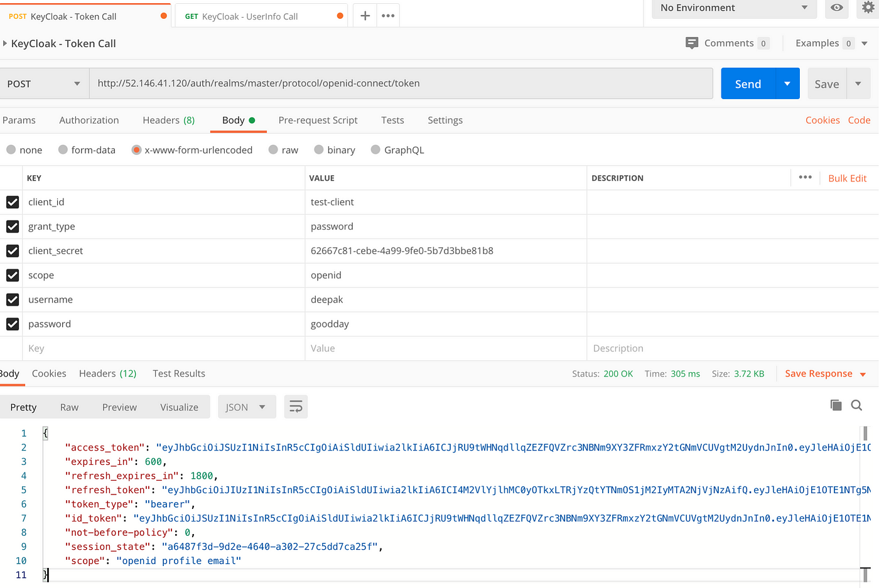Uncheck the client_secret parameter checkbox
Image resolution: width=879 pixels, height=588 pixels.
tap(13, 251)
